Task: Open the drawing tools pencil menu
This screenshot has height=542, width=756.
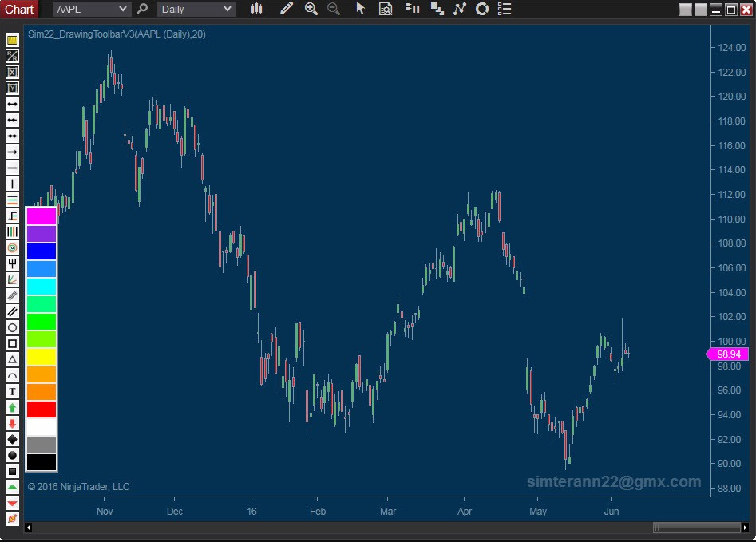Action: [287, 9]
